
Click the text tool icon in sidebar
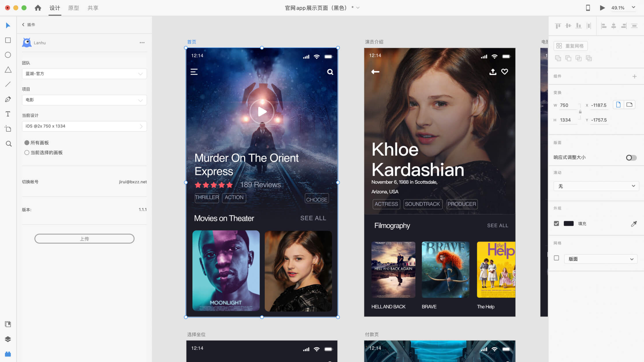point(8,114)
